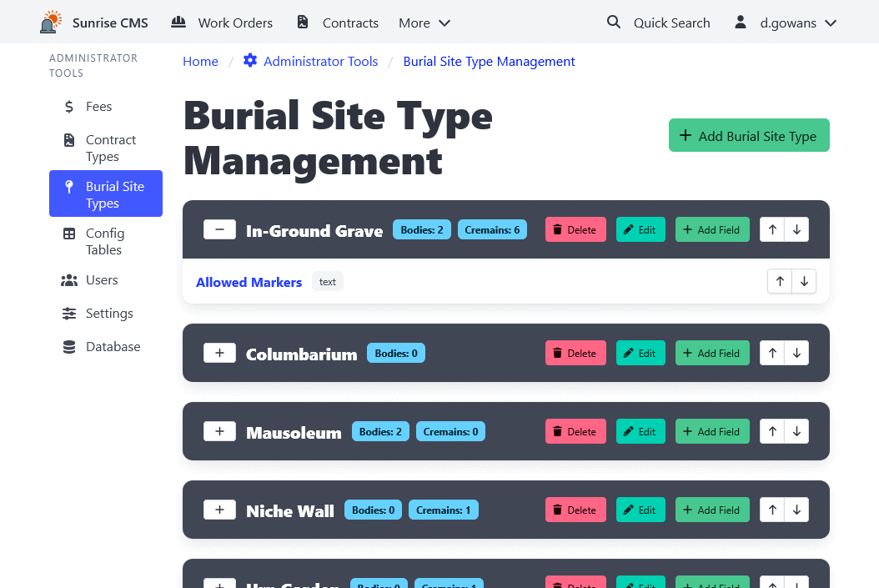Open Database in the sidebar
Screen dimensions: 879x588
(x=106, y=347)
